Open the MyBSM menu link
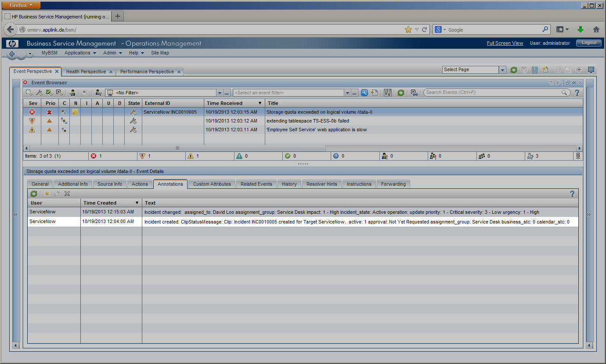 click(50, 53)
